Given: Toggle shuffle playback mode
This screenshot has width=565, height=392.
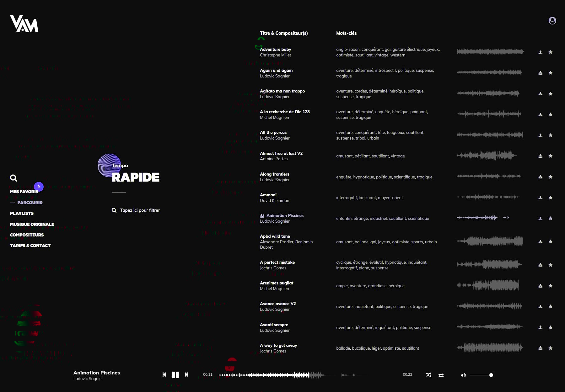Looking at the screenshot, I should (x=428, y=375).
